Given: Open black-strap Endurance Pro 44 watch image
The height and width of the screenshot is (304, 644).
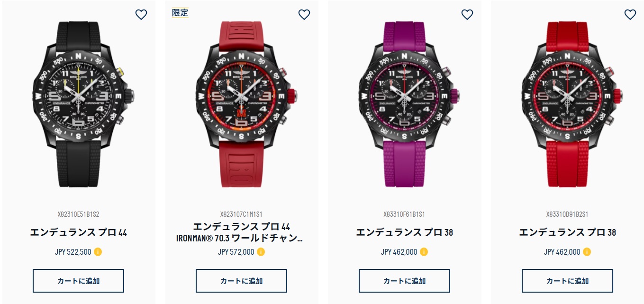Looking at the screenshot, I should pyautogui.click(x=79, y=103).
